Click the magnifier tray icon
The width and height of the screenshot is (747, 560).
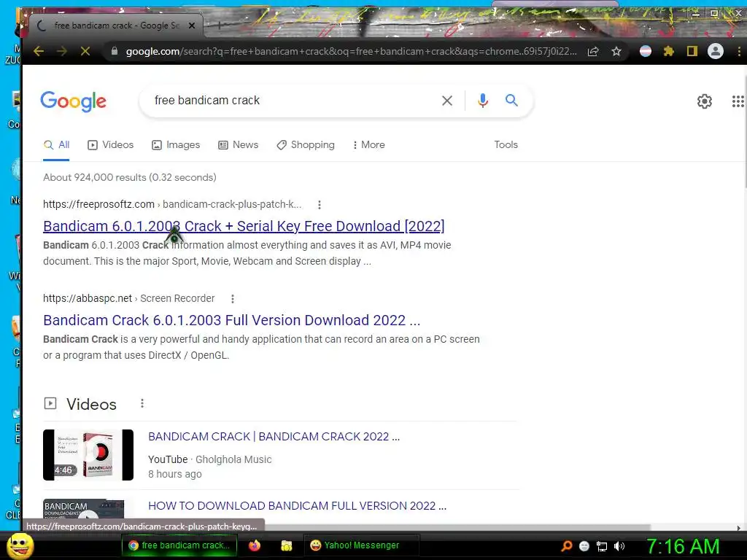click(x=567, y=546)
